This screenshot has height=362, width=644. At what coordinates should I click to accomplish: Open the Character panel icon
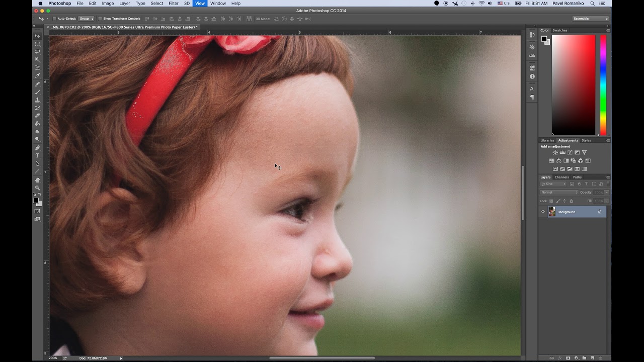(x=532, y=88)
